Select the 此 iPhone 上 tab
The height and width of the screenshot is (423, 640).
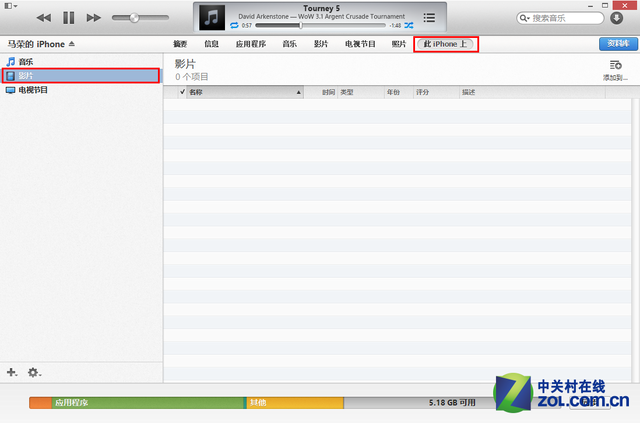coord(445,44)
